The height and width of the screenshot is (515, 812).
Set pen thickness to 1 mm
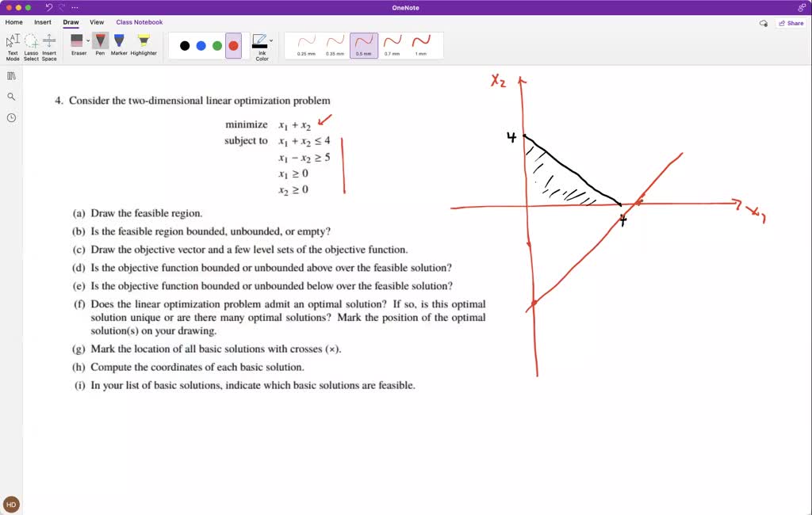click(x=420, y=45)
